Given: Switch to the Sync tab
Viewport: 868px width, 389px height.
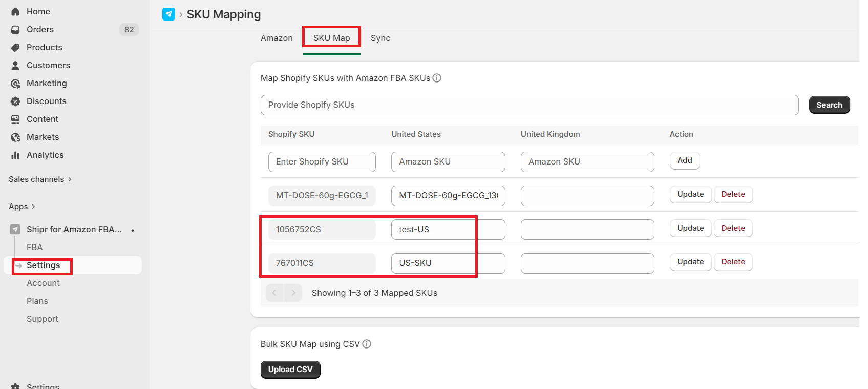Looking at the screenshot, I should 380,38.
